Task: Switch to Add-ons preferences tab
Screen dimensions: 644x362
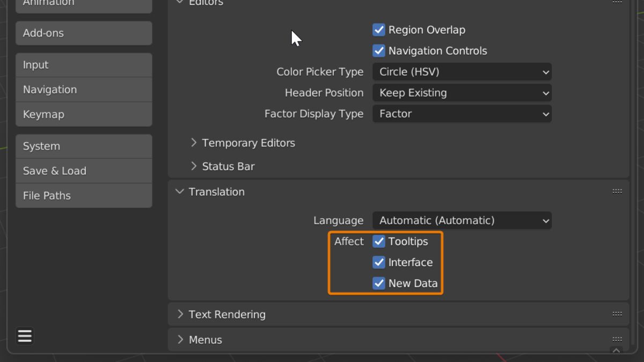Action: pos(84,33)
